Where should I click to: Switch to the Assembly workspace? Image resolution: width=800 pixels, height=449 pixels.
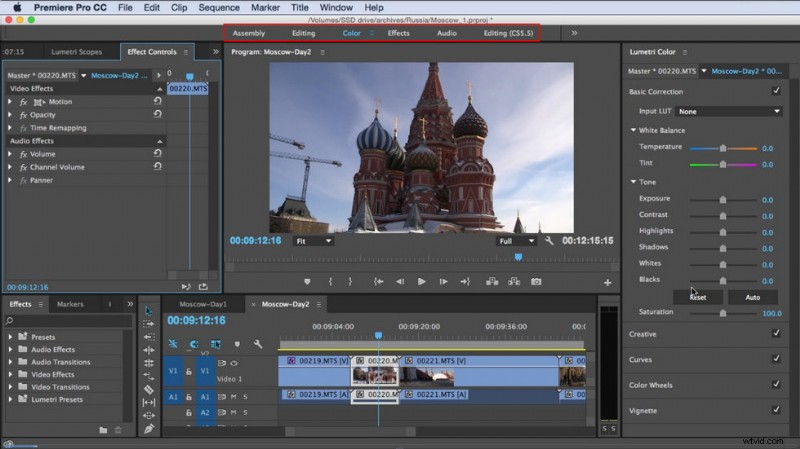(248, 33)
